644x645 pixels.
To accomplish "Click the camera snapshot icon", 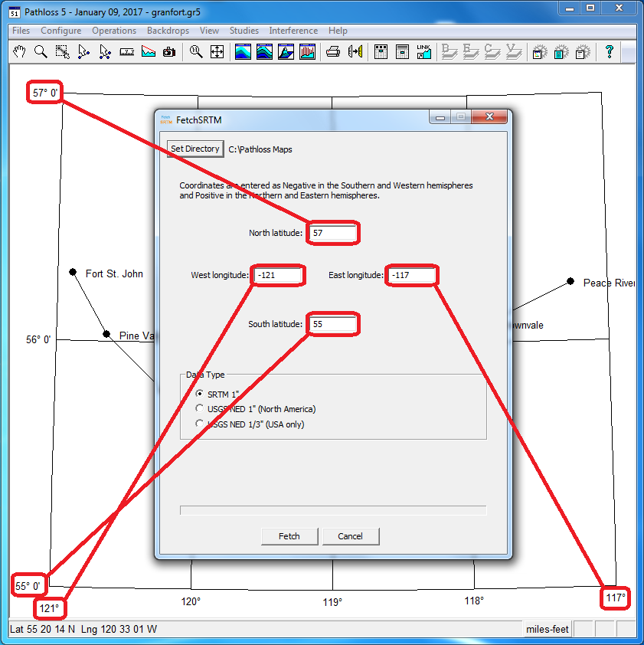I will (x=169, y=52).
